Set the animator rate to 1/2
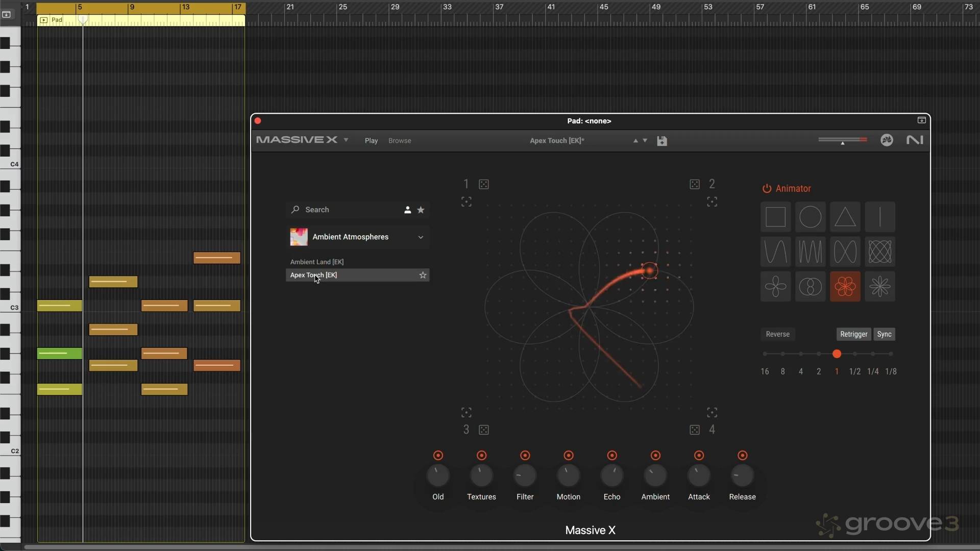 pos(854,354)
